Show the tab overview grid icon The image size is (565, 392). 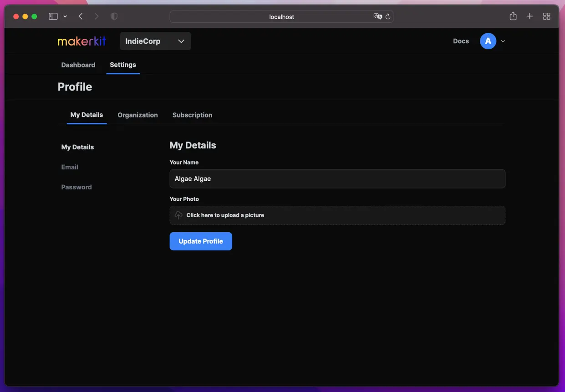coord(547,16)
